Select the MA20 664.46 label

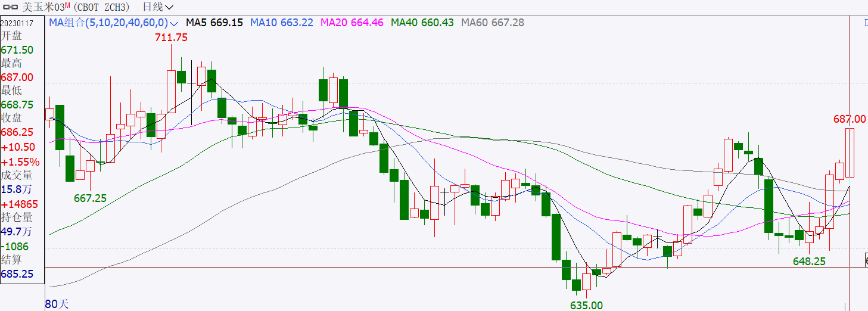352,23
